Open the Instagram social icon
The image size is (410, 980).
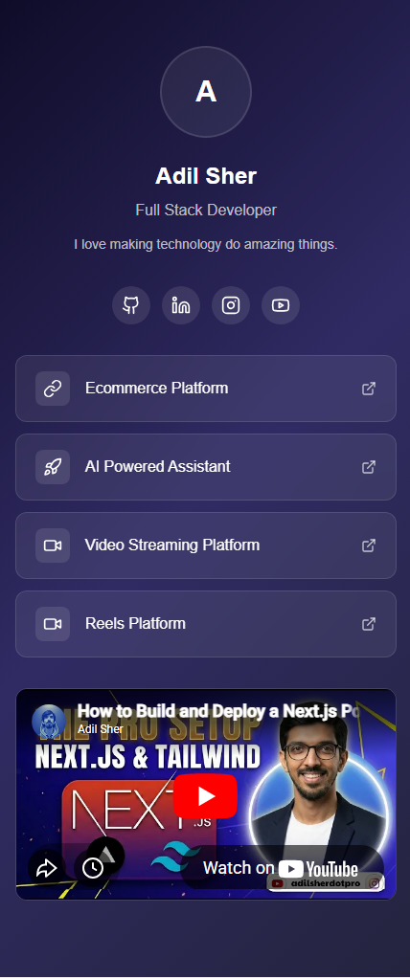pyautogui.click(x=231, y=305)
